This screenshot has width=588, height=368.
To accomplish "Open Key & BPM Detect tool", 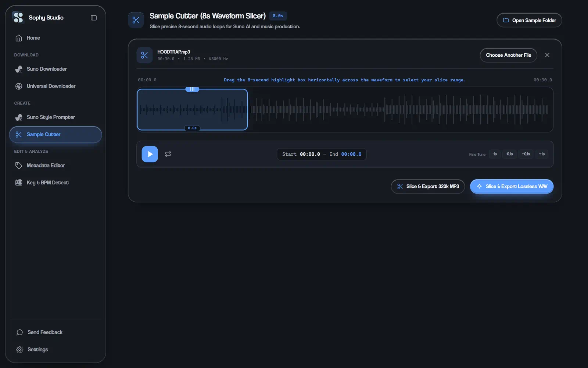I will pyautogui.click(x=55, y=183).
